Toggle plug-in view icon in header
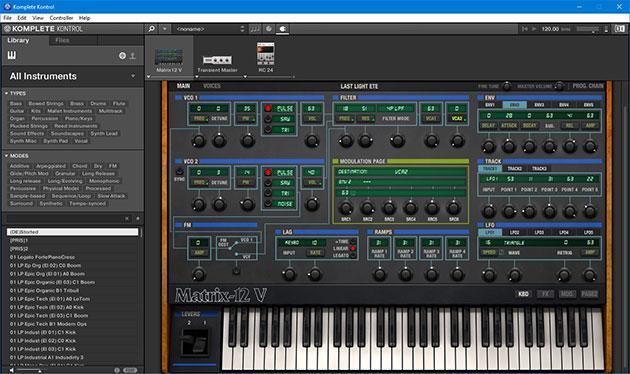The image size is (630, 374). pos(282,29)
